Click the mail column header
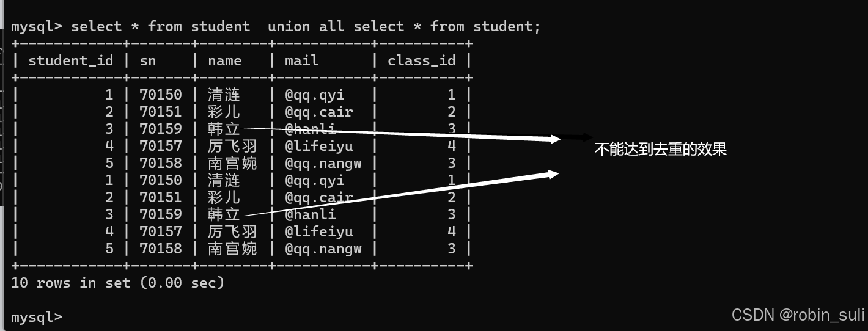868x331 pixels. [x=302, y=60]
